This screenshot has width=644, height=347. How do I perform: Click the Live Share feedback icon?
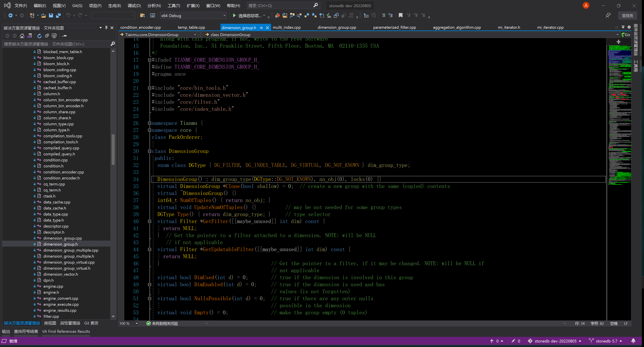point(608,16)
